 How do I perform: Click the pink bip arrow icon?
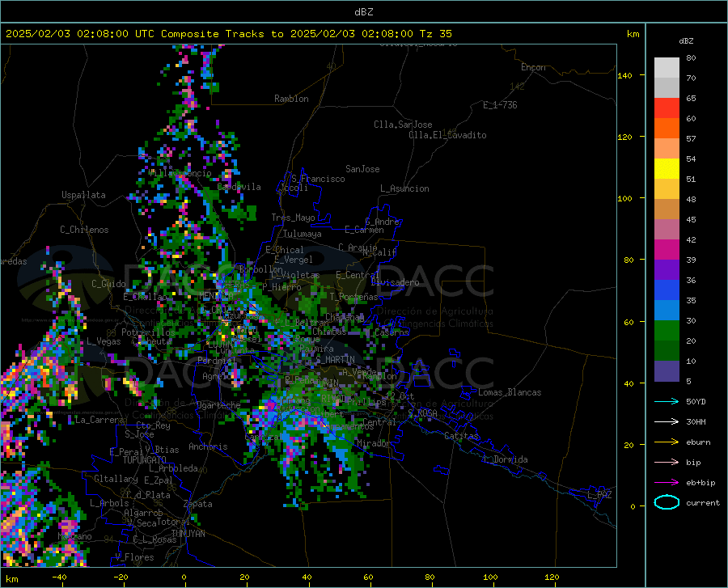667,463
